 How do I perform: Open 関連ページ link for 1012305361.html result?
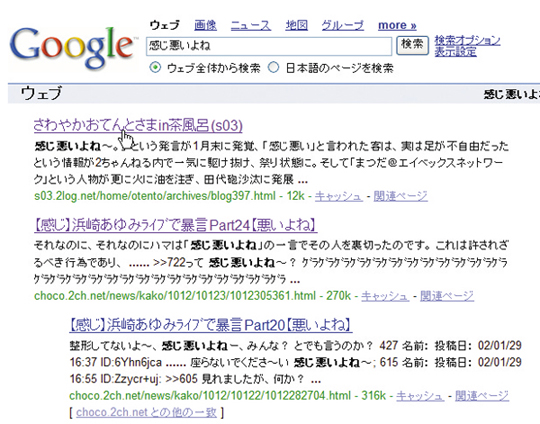pos(447,296)
